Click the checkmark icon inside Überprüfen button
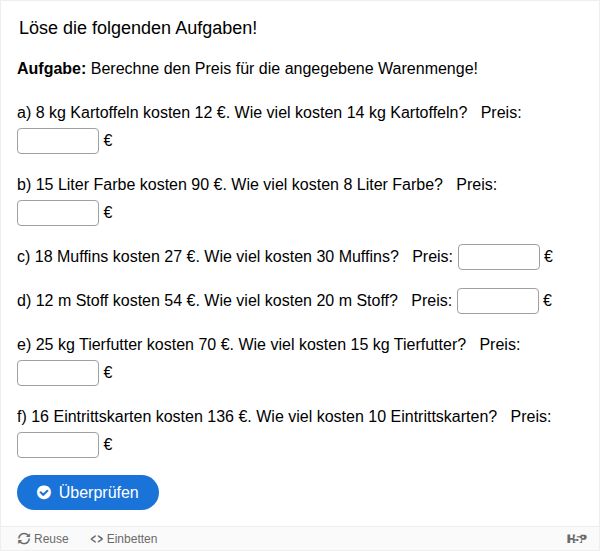 [x=44, y=492]
